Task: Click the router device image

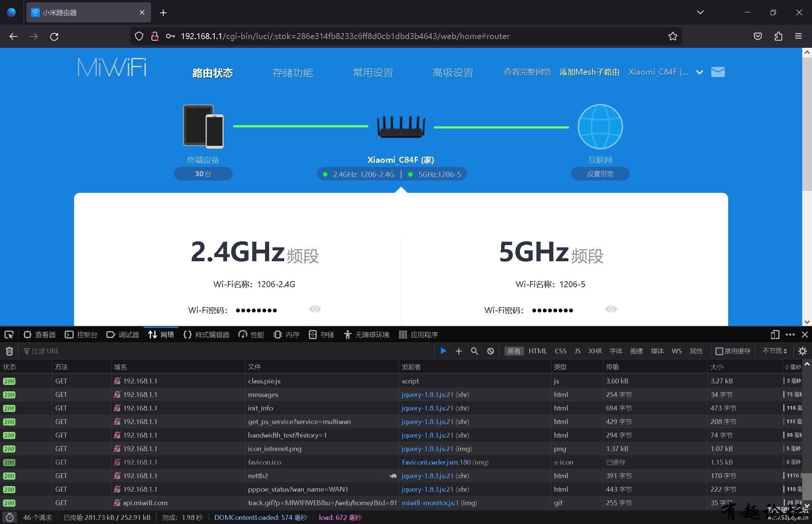Action: click(401, 127)
